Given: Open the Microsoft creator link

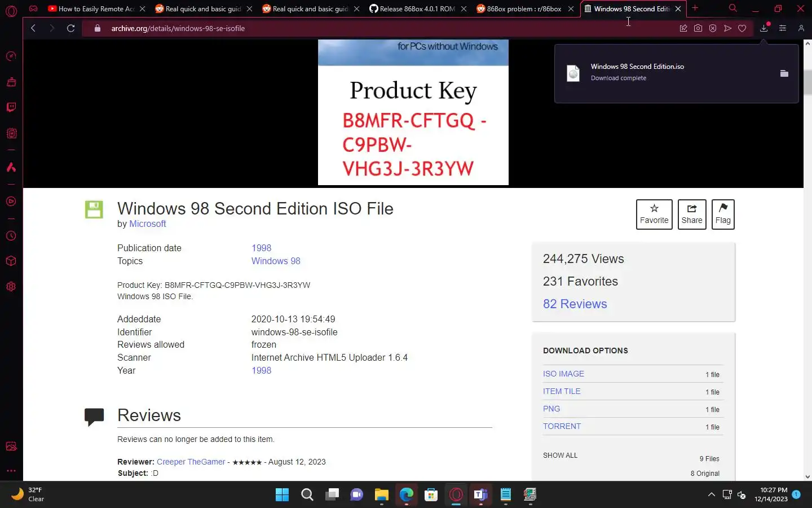Looking at the screenshot, I should click(148, 224).
